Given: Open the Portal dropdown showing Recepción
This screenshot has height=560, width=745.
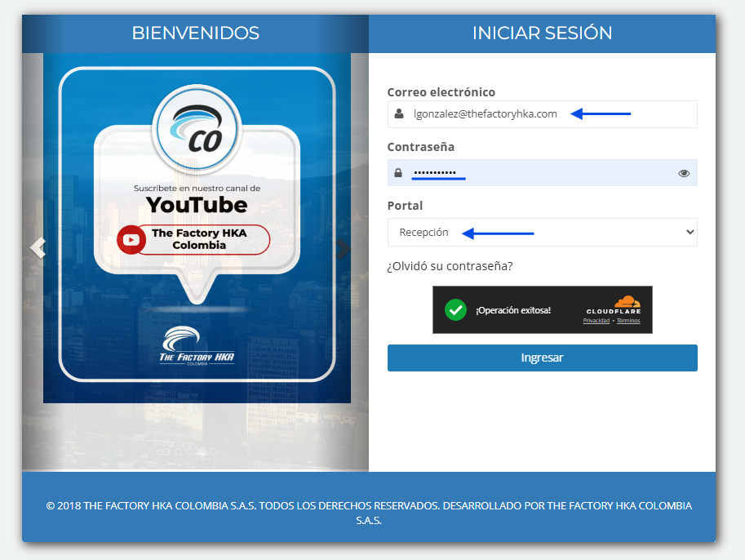Looking at the screenshot, I should pyautogui.click(x=542, y=232).
